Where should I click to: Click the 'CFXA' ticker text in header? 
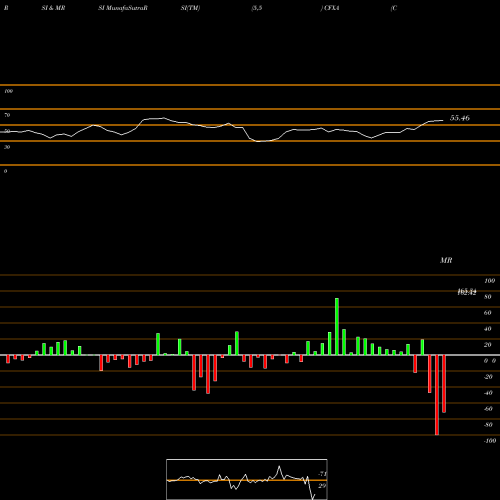click(x=331, y=8)
